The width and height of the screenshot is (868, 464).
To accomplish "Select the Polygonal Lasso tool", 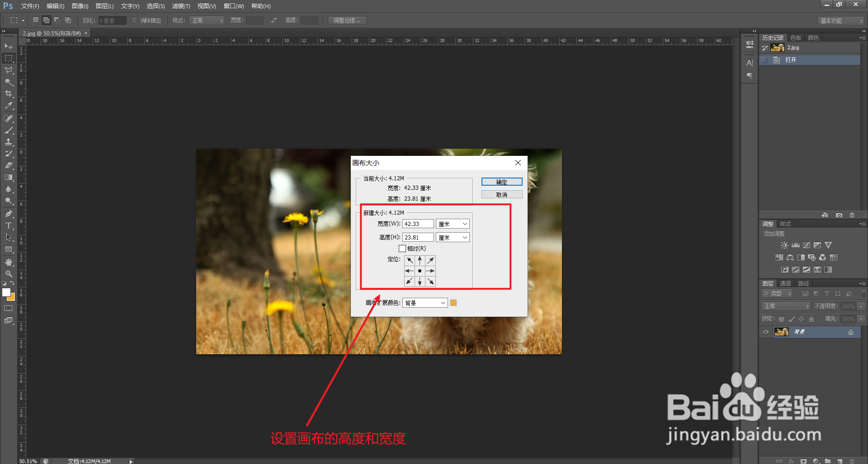I will pos(9,70).
